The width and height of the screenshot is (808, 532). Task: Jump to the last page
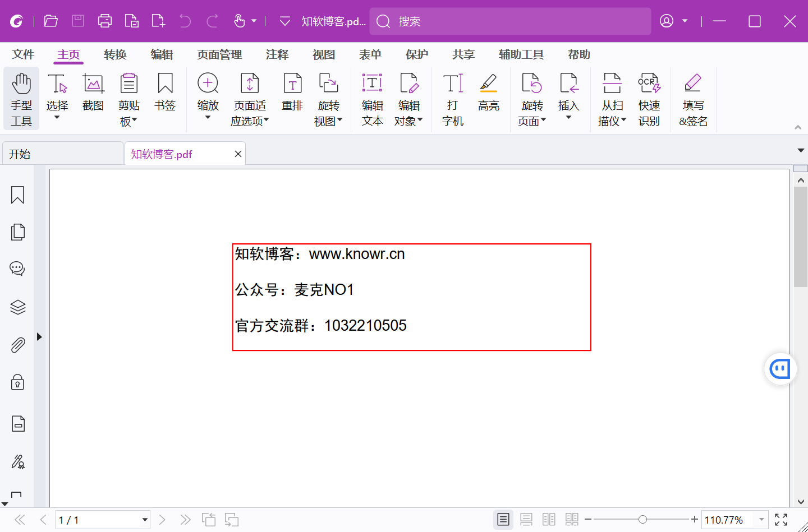pos(186,520)
